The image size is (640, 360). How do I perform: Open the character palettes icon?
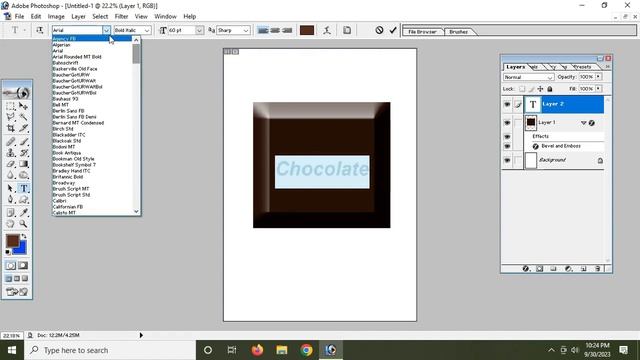coord(347,30)
